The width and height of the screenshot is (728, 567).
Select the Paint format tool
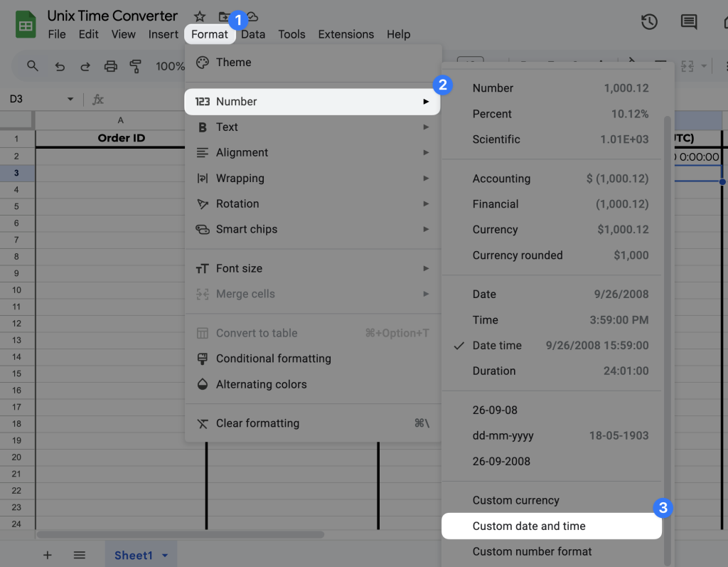(136, 65)
